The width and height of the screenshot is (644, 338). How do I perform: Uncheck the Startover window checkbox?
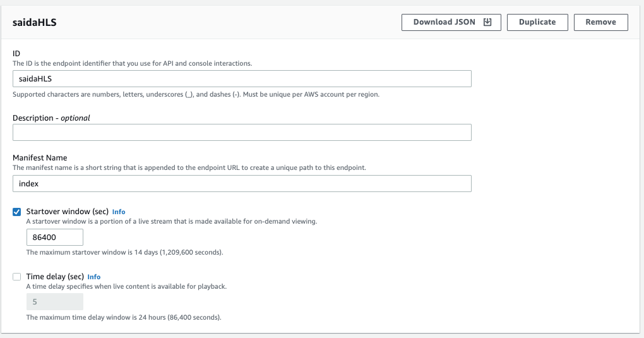(17, 212)
